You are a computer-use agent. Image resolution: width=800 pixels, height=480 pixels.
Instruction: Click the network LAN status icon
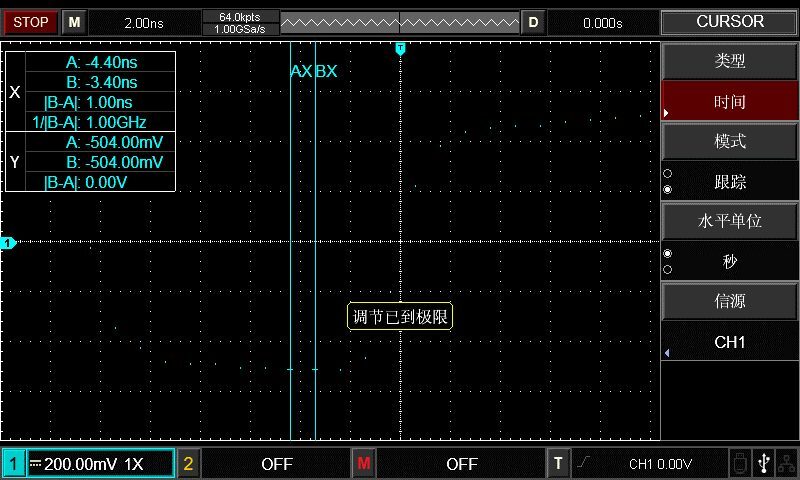tap(788, 463)
